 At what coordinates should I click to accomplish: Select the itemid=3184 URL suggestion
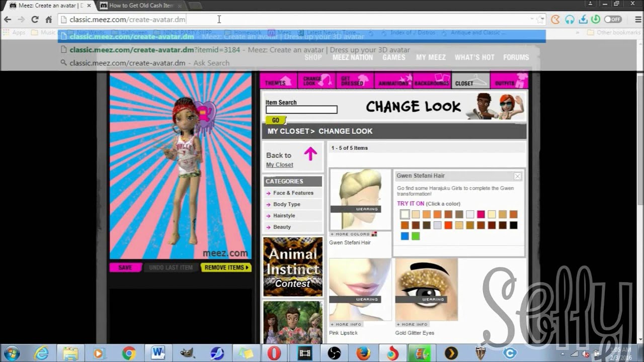pos(302,50)
